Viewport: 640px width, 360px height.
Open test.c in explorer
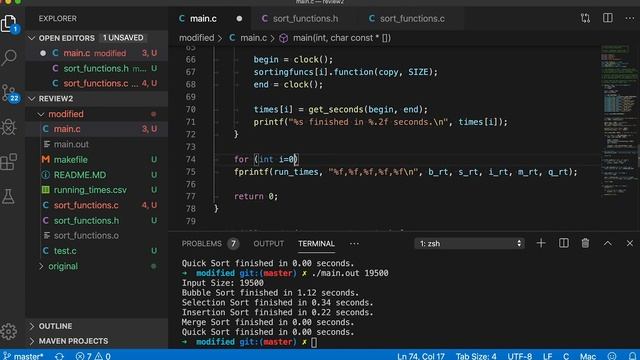coord(96,251)
